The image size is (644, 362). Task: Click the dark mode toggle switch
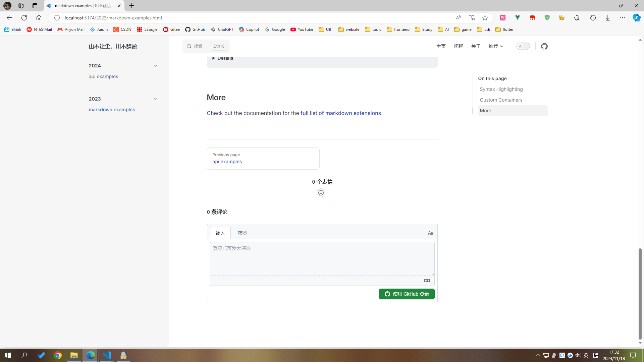pyautogui.click(x=523, y=46)
